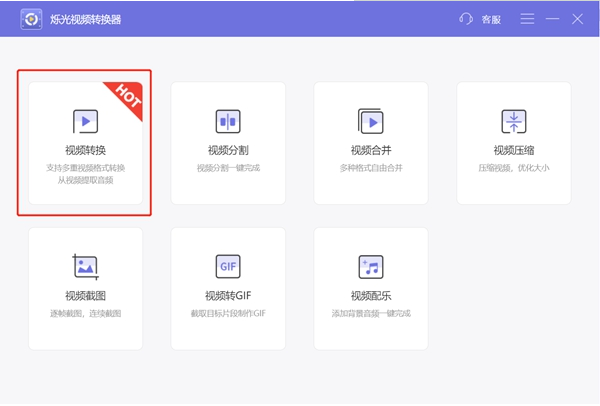Click the 视频压缩 compress arrows icon
Image resolution: width=600 pixels, height=406 pixels.
point(514,122)
